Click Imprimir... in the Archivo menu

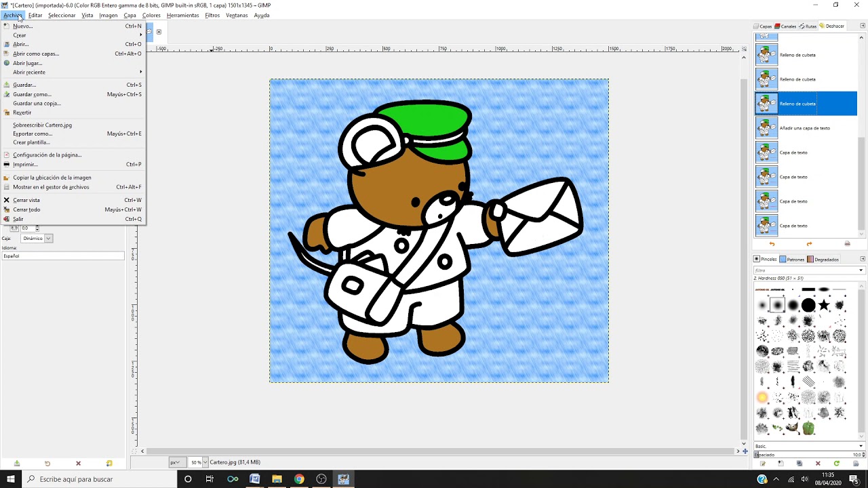(x=73, y=164)
